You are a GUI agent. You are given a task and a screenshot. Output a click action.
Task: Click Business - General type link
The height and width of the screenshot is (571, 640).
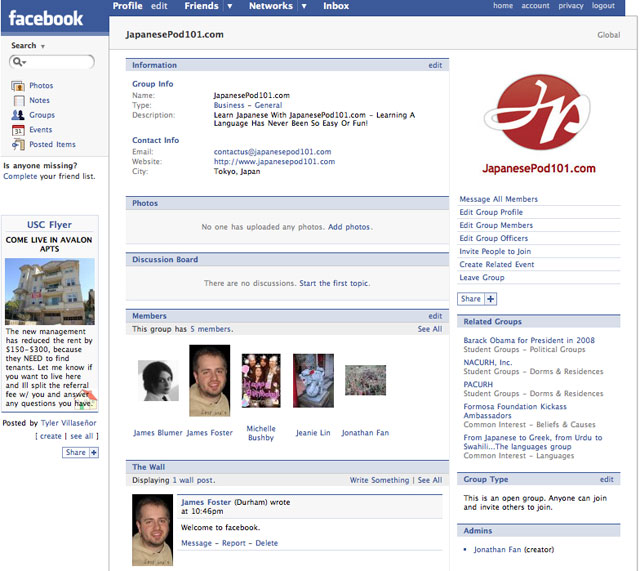pyautogui.click(x=248, y=105)
